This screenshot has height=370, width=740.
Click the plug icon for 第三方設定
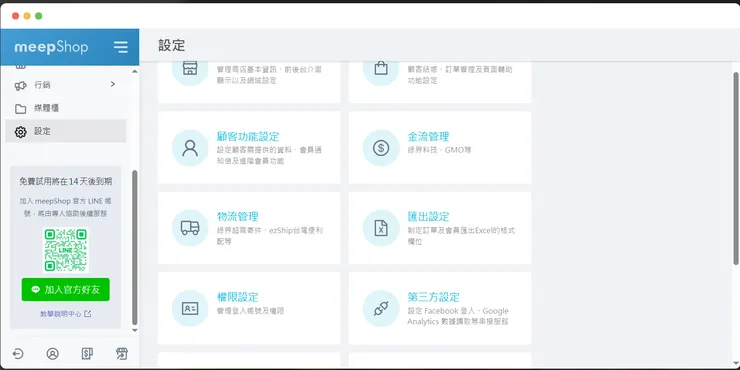tap(381, 309)
